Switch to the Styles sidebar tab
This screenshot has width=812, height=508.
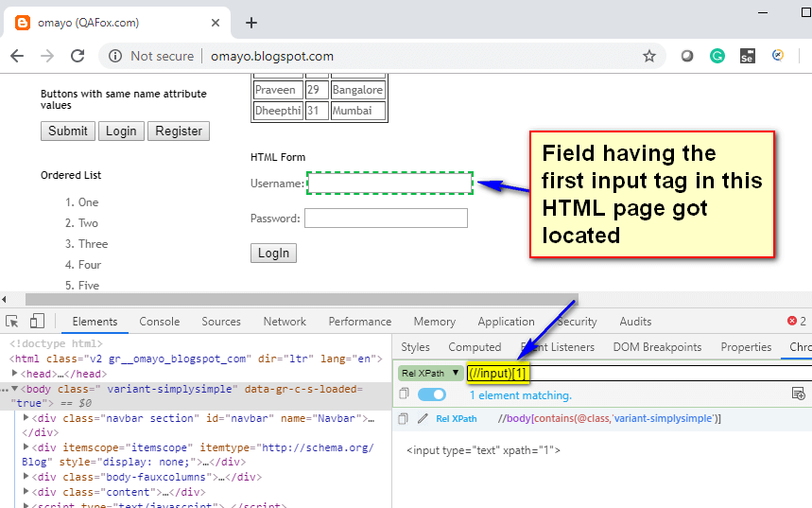[415, 347]
